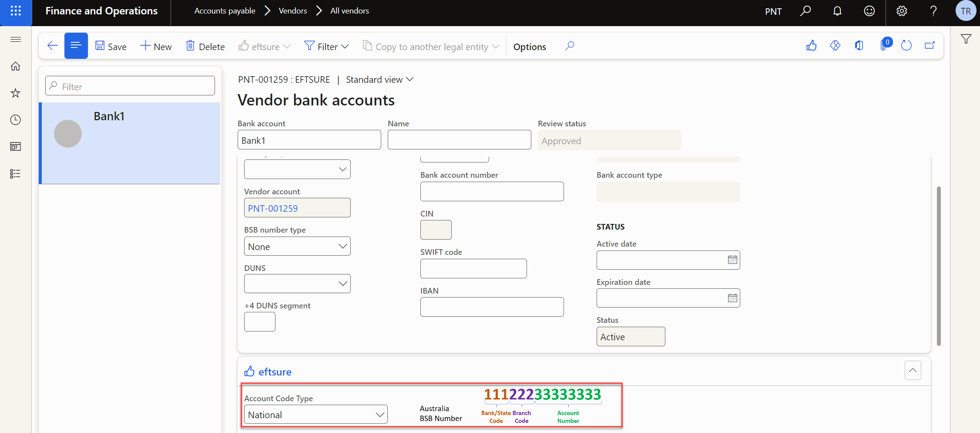Open the Active date calendar picker
980x433 pixels.
tap(732, 260)
